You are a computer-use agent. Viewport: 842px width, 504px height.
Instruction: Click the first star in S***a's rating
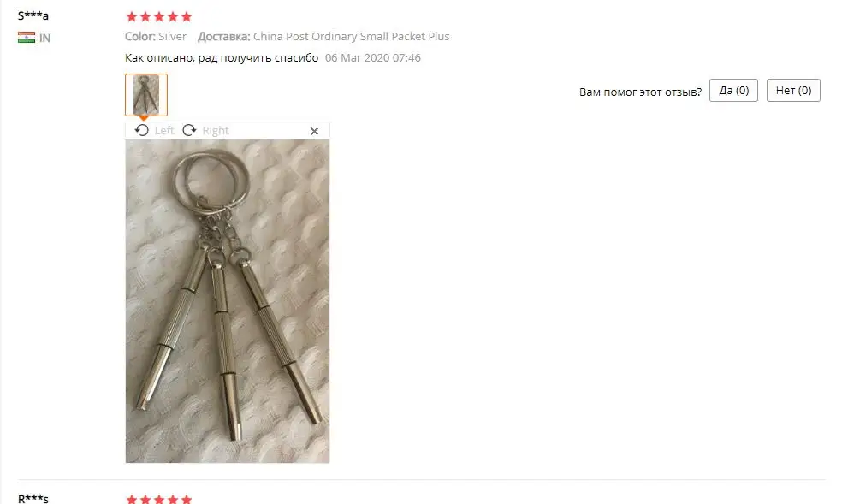tap(132, 16)
